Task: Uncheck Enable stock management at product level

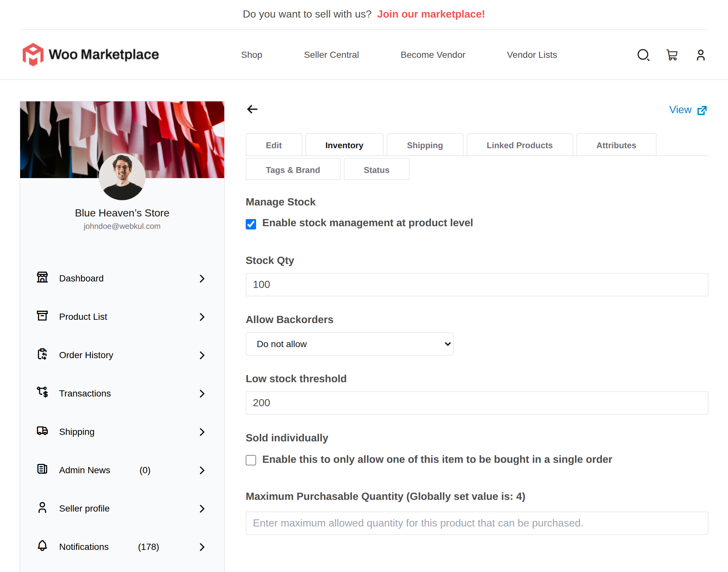Action: [251, 224]
